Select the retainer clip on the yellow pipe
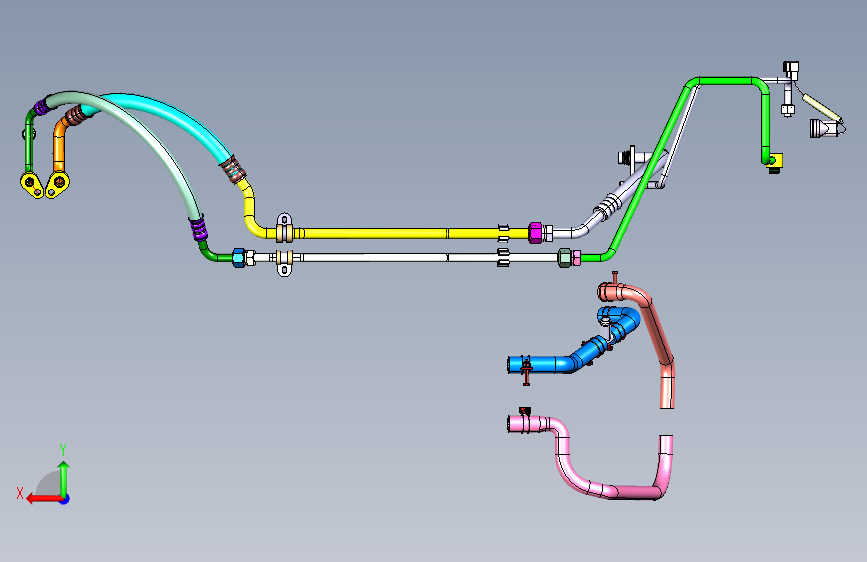The height and width of the screenshot is (562, 867). pyautogui.click(x=504, y=233)
